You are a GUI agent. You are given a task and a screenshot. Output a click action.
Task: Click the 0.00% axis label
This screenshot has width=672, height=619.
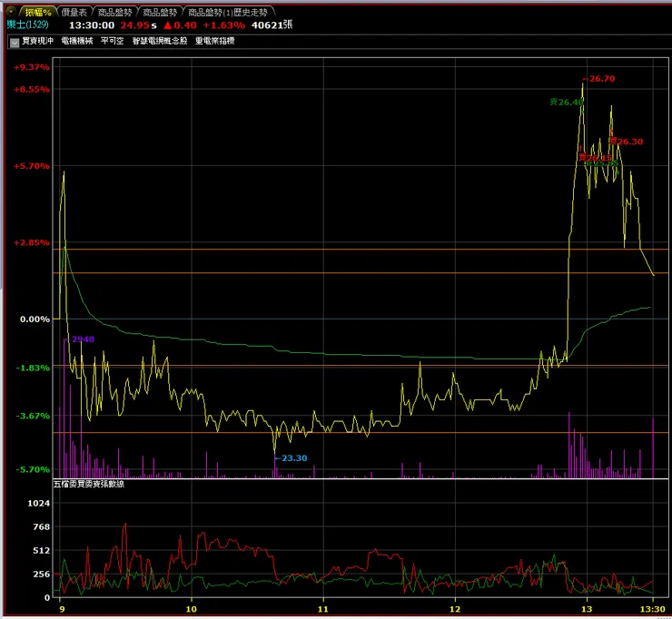point(35,319)
